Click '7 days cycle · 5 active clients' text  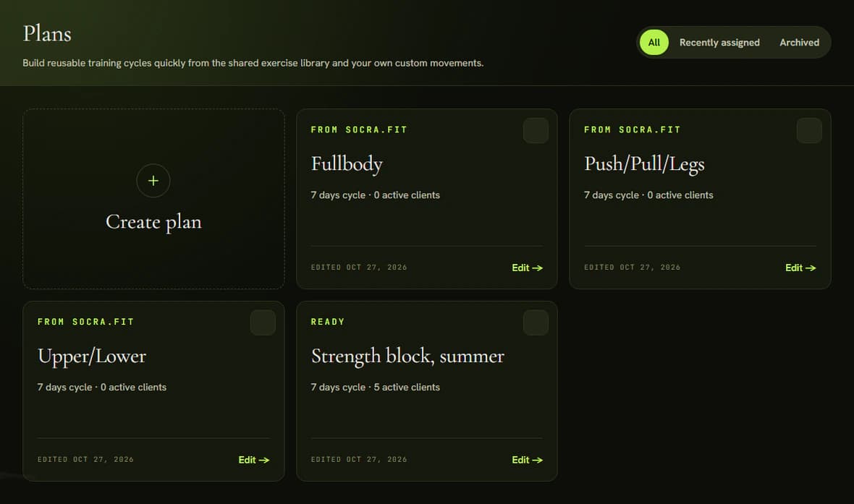pos(376,387)
